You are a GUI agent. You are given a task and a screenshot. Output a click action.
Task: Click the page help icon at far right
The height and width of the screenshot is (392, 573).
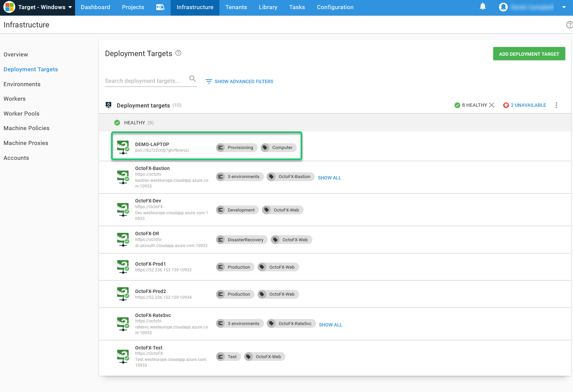569,25
